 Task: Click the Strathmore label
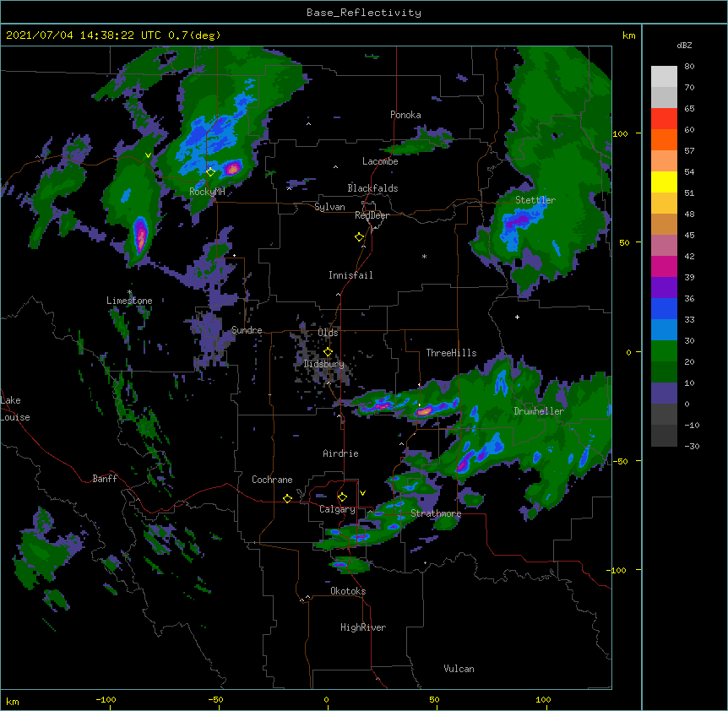436,513
